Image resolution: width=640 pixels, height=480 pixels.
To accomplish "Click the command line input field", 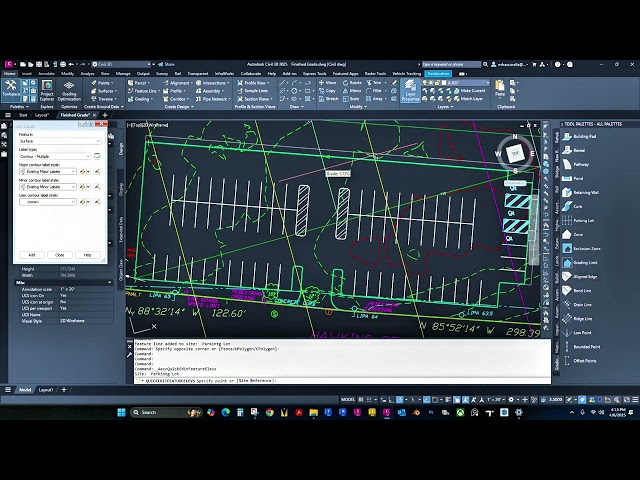I will [x=342, y=380].
